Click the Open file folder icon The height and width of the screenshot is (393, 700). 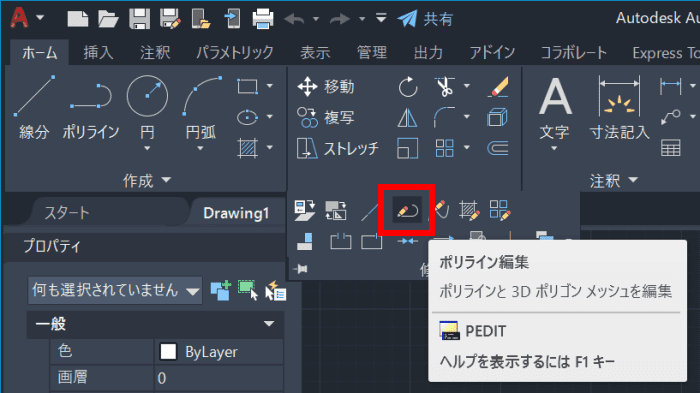[x=108, y=19]
